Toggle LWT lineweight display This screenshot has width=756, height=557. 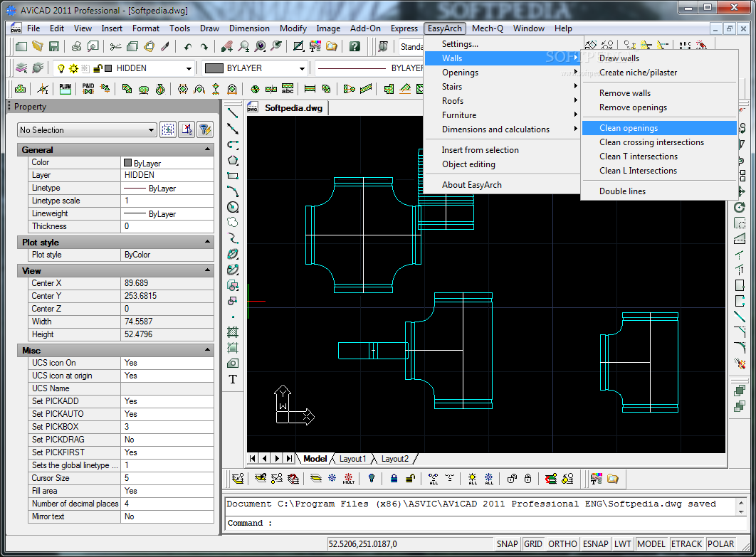pos(622,544)
